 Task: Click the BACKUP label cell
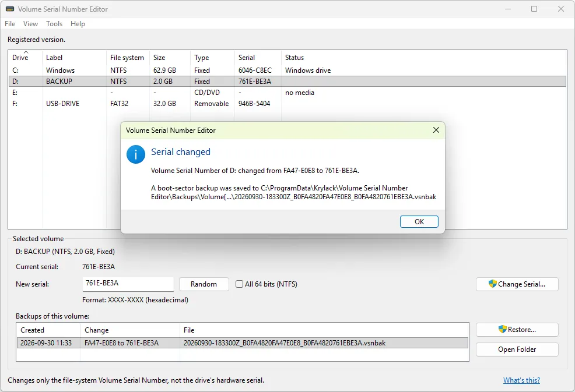59,82
